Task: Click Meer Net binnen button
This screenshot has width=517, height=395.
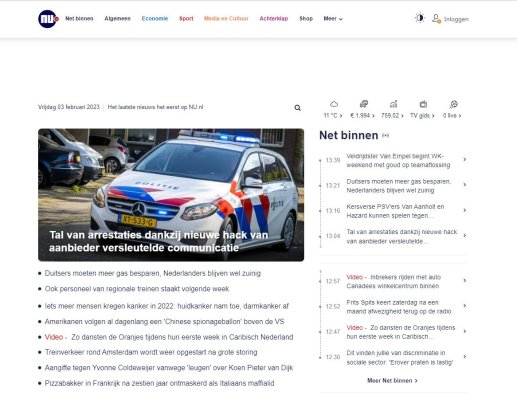Action: coord(392,381)
